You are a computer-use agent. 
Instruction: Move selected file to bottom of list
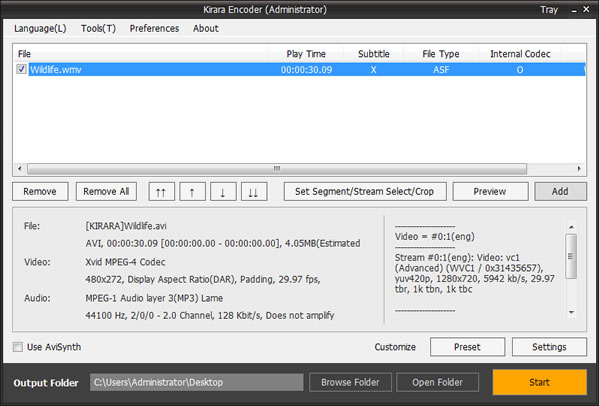[252, 191]
